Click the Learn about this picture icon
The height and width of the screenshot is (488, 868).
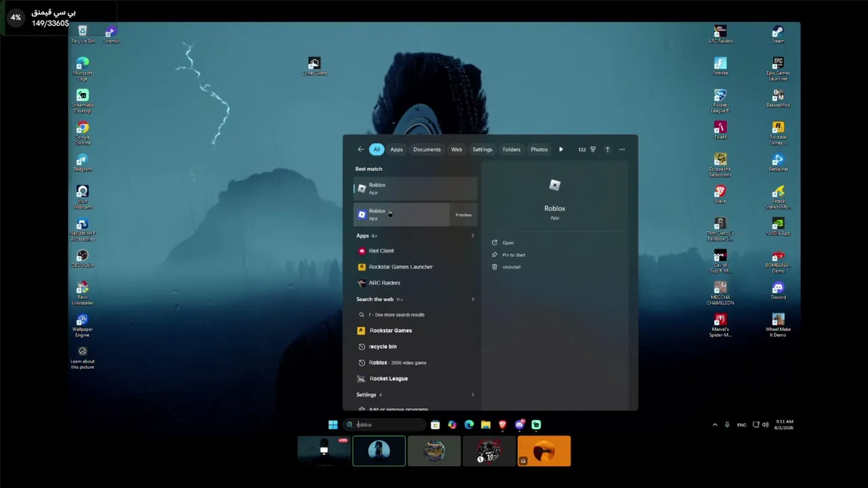83,357
